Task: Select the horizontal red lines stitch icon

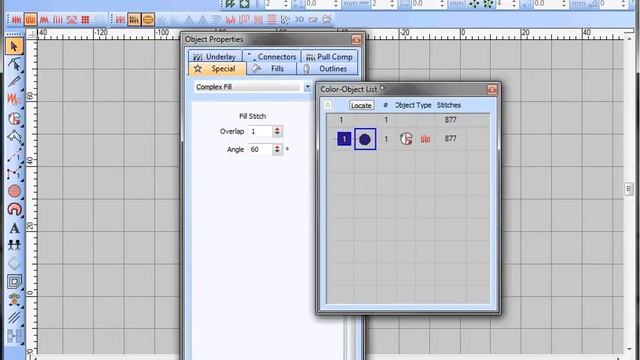Action: pos(272,20)
